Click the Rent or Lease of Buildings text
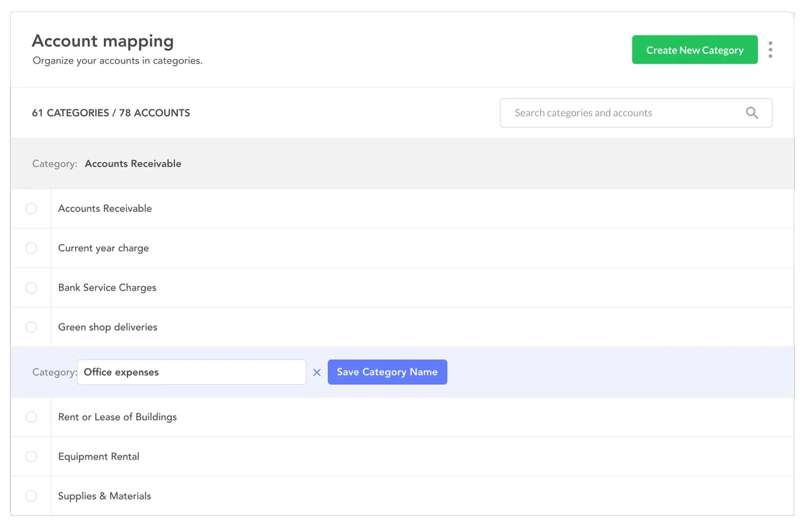The width and height of the screenshot is (805, 532). (x=117, y=417)
